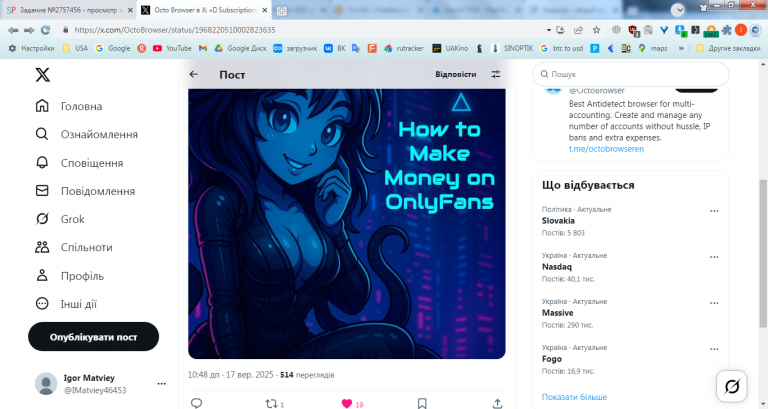Open more options for Nasdaq trend
This screenshot has width=768, height=409.
[x=714, y=257]
